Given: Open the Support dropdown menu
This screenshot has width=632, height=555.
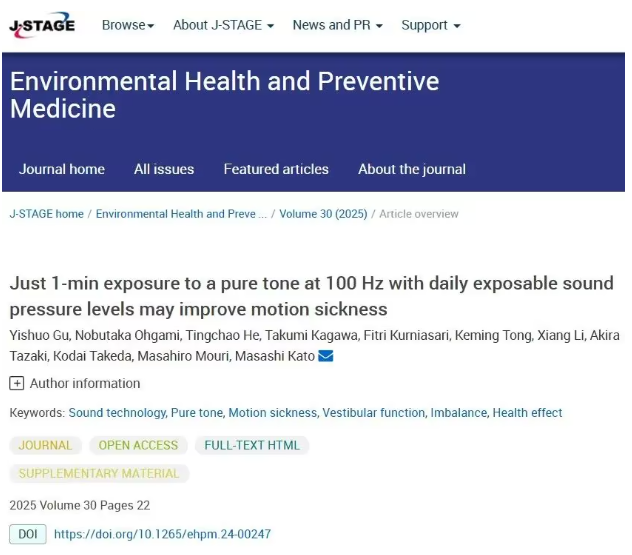Looking at the screenshot, I should coord(430,25).
